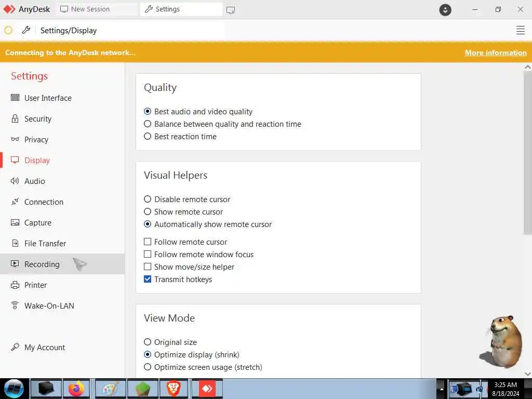Image resolution: width=532 pixels, height=399 pixels.
Task: Open File Transfer settings section
Action: [62, 243]
